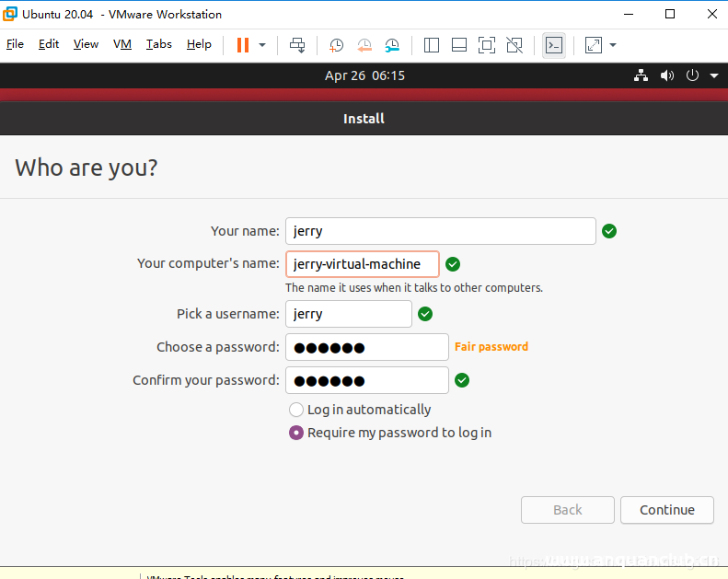Click the orange Pause VM icon
Viewport: 728px width, 579px height.
point(243,45)
